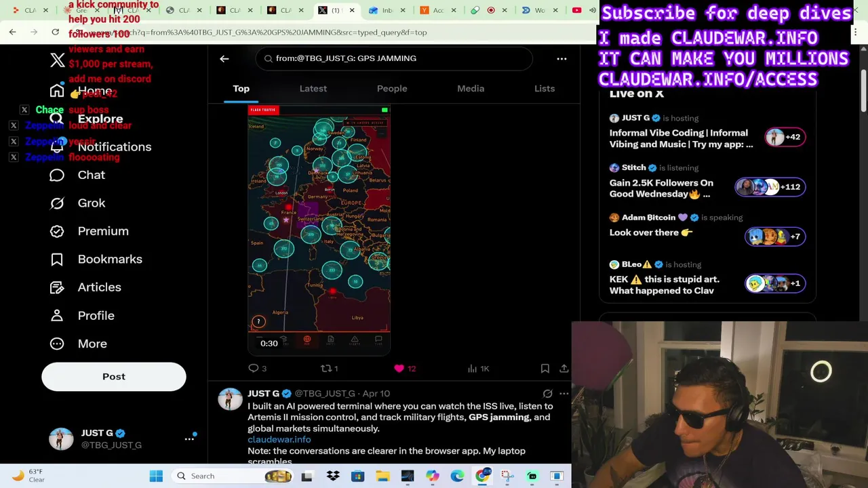Open the Bookmarks icon in sidebar
Image resolution: width=868 pixels, height=488 pixels.
coord(57,259)
